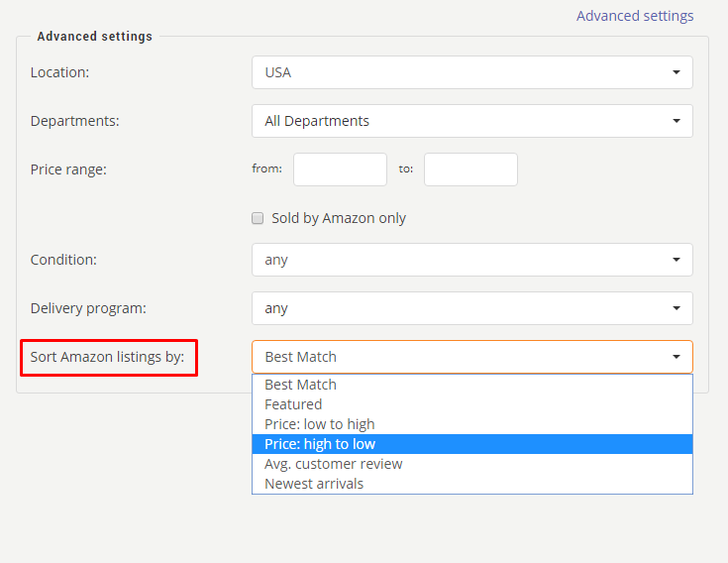This screenshot has height=563, width=728.
Task: Pick the highlighted Price: high to low
Action: [x=472, y=444]
